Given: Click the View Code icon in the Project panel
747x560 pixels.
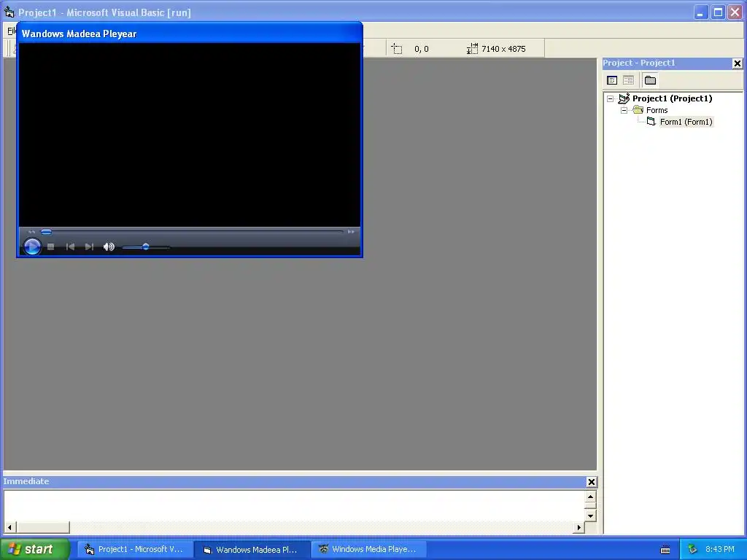Looking at the screenshot, I should coord(612,80).
